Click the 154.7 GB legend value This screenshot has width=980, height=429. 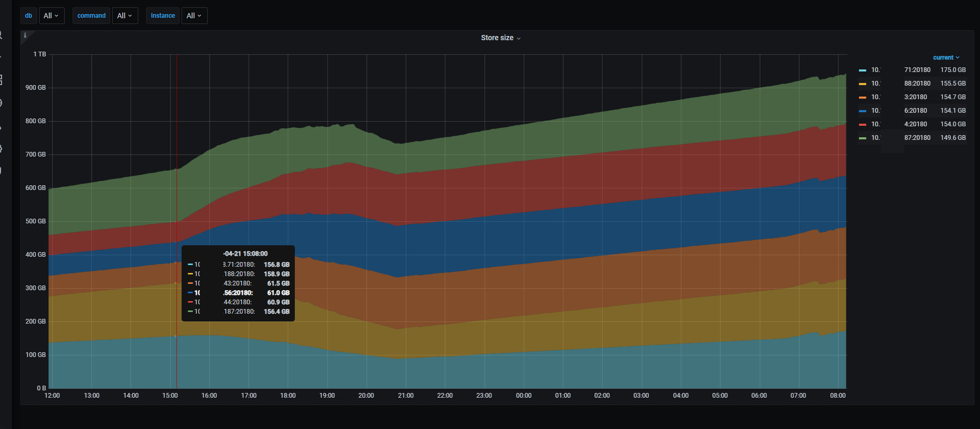[953, 97]
